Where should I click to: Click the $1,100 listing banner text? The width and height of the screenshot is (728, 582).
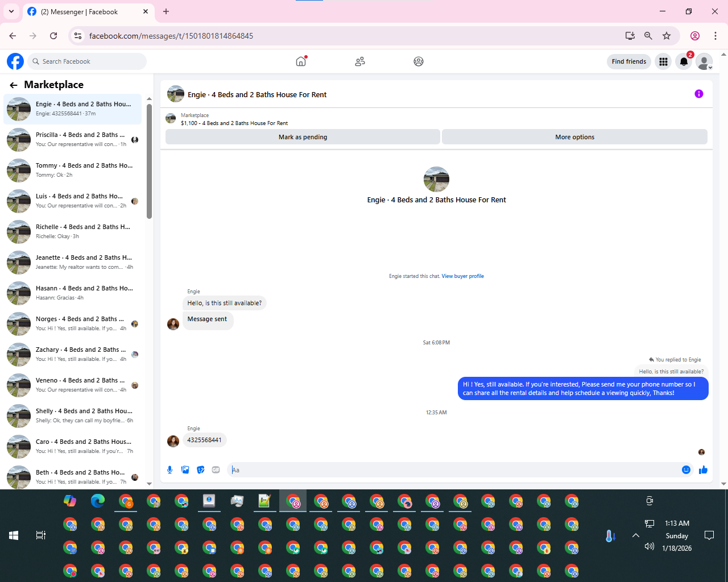pos(234,123)
